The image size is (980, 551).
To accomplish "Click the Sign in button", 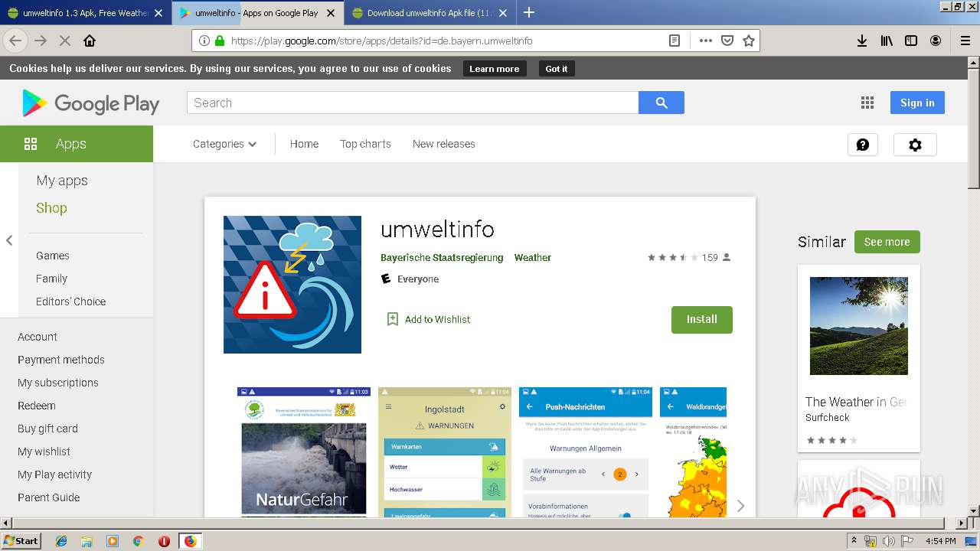I will (x=917, y=103).
